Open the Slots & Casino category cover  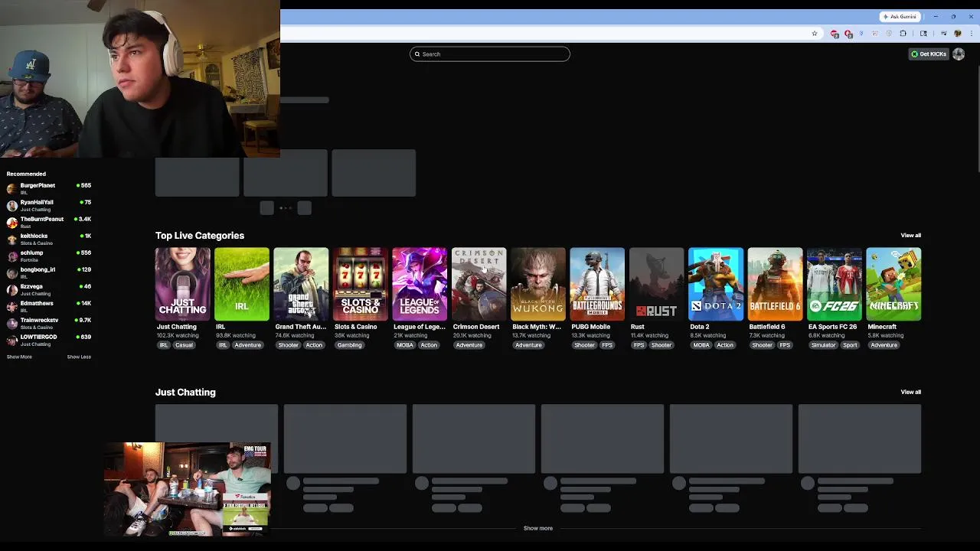361,284
